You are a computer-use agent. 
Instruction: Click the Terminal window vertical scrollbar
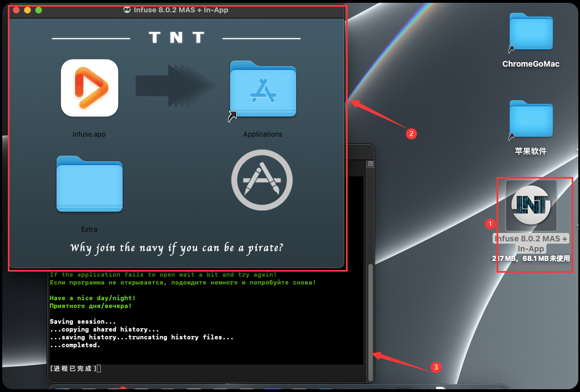pos(370,322)
